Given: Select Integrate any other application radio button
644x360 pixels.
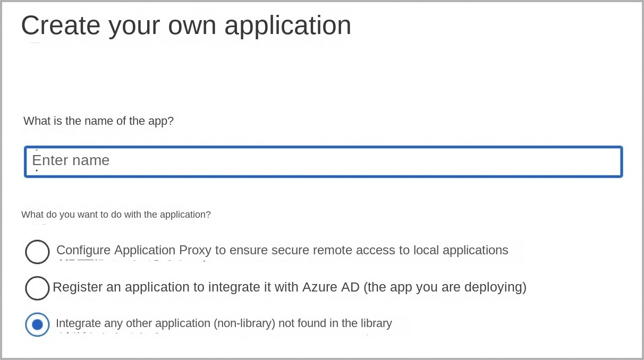Looking at the screenshot, I should point(37,324).
